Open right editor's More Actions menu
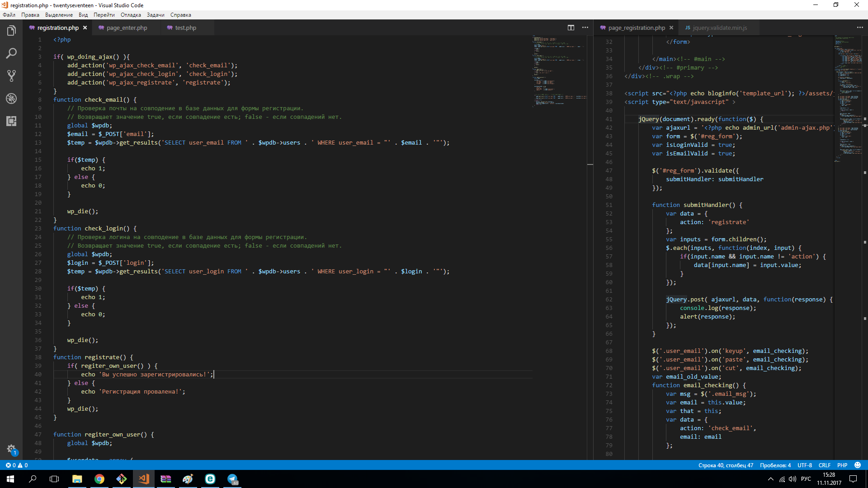 tap(859, 28)
